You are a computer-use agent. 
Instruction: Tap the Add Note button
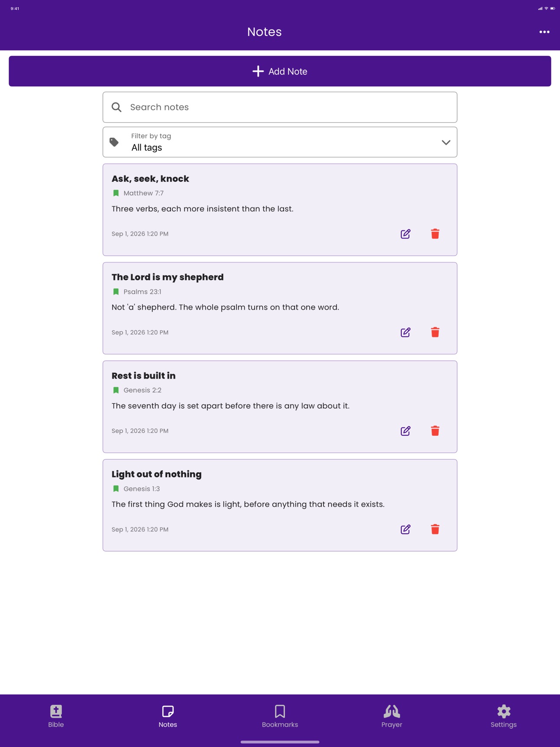click(280, 71)
